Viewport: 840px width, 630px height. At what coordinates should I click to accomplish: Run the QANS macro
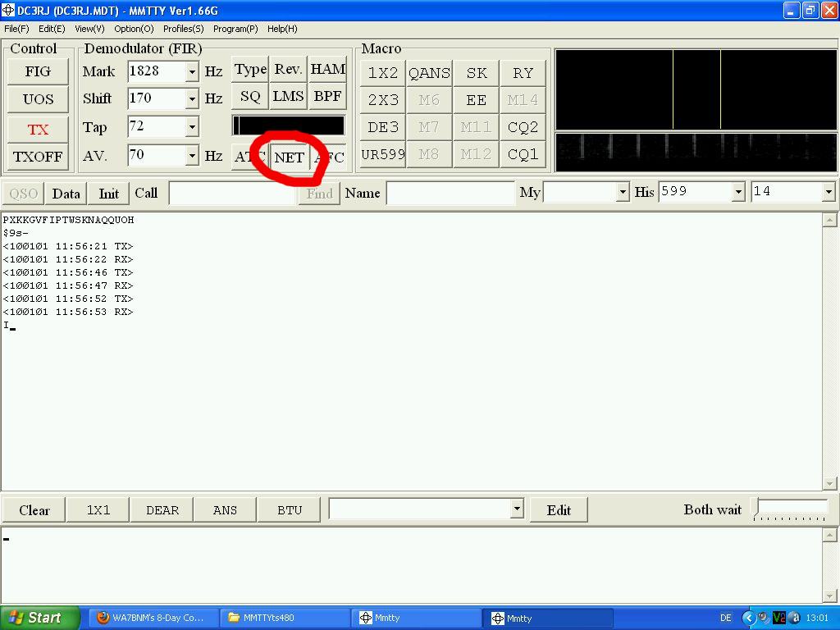click(x=429, y=73)
